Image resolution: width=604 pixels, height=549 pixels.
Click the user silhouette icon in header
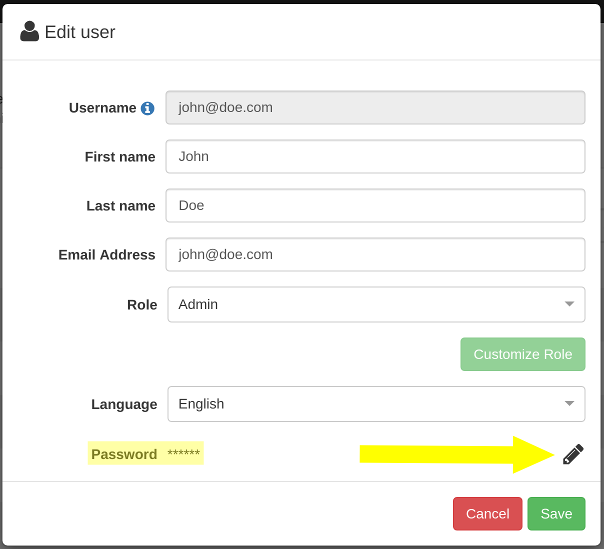(x=29, y=32)
